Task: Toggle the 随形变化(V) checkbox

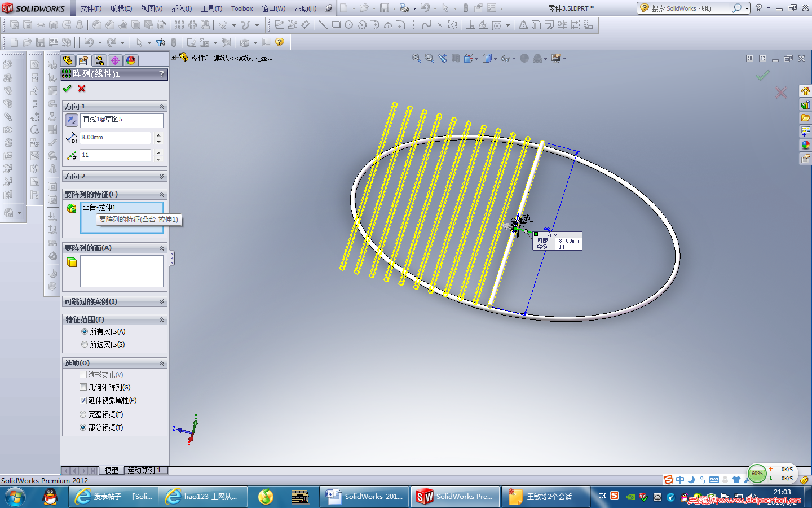Action: (83, 375)
